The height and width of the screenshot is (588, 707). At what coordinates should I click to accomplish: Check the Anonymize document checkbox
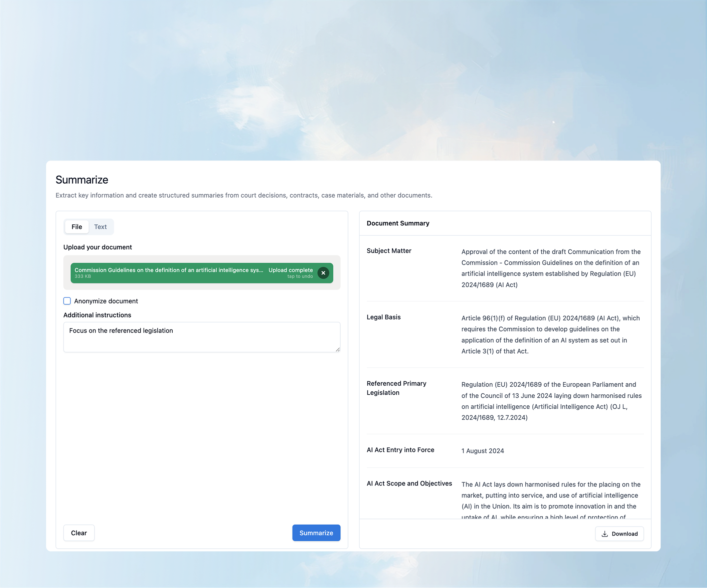[67, 301]
